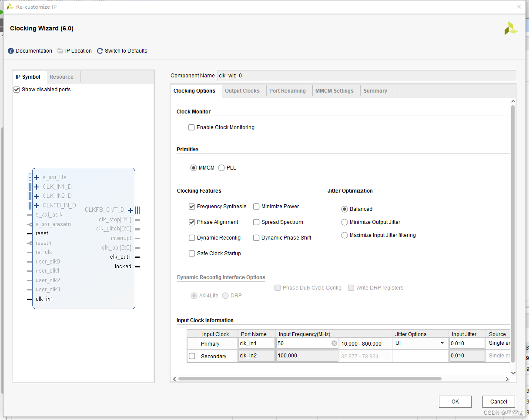Open the Documentation info icon
529x420 pixels.
(x=11, y=51)
